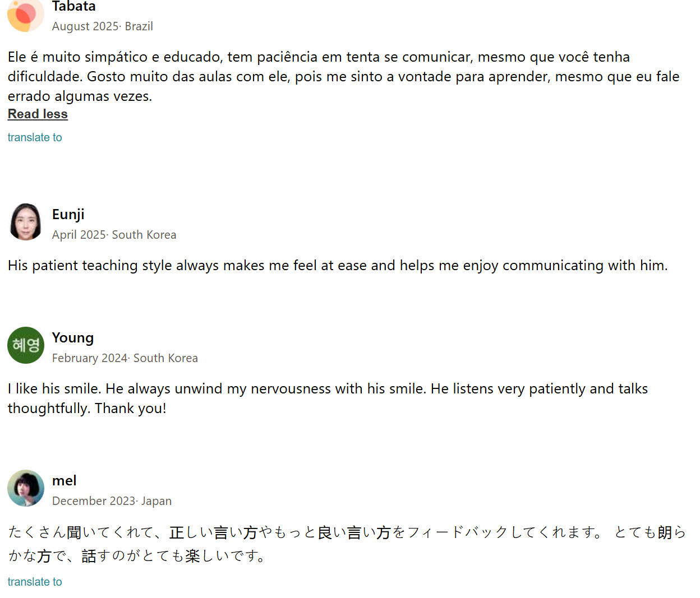This screenshot has width=700, height=598.
Task: Click the August 2025 review date
Action: [85, 26]
